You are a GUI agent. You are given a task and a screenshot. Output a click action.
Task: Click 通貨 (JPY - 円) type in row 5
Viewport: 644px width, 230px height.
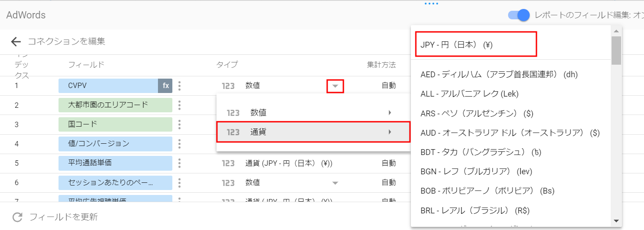coord(289,163)
